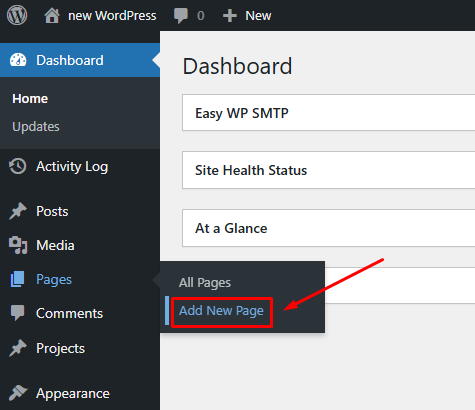Expand the Site Health Status panel

[328, 170]
